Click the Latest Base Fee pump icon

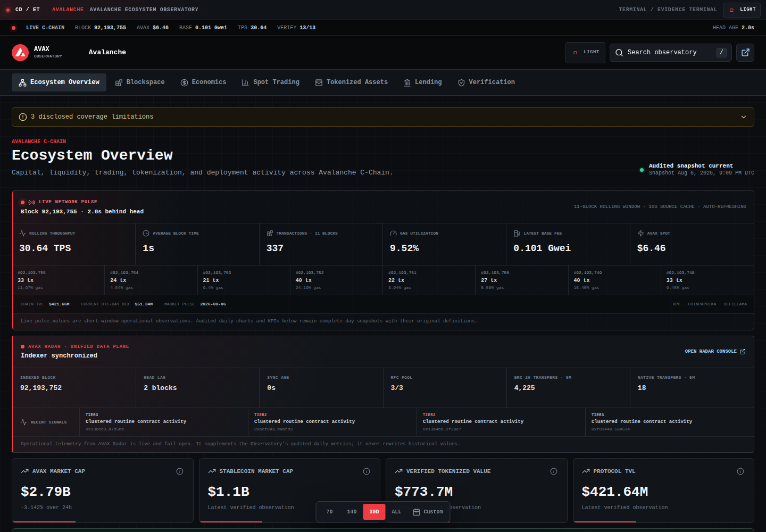coord(517,233)
